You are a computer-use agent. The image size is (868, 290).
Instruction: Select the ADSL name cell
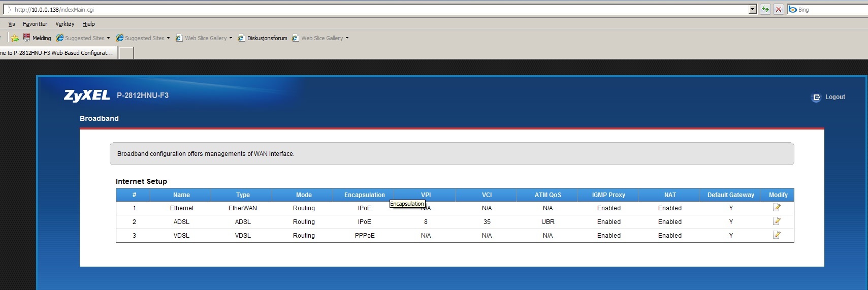click(x=181, y=222)
